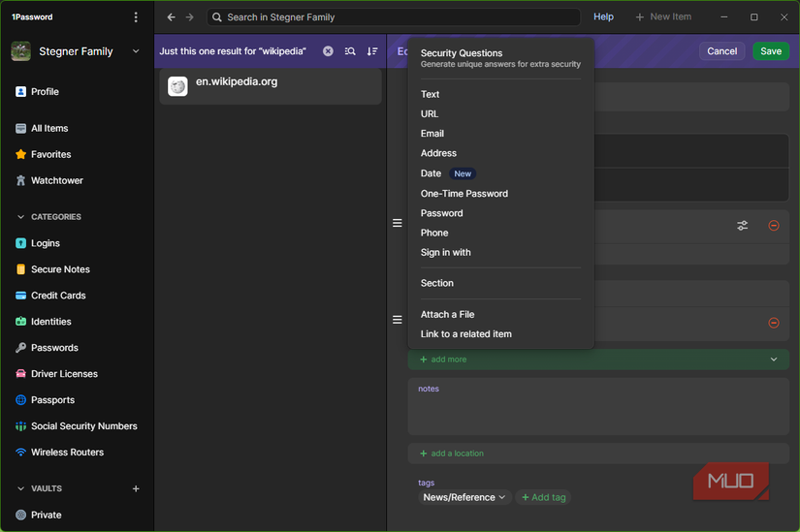Open the Watchtower section
The height and width of the screenshot is (532, 800).
tap(56, 180)
